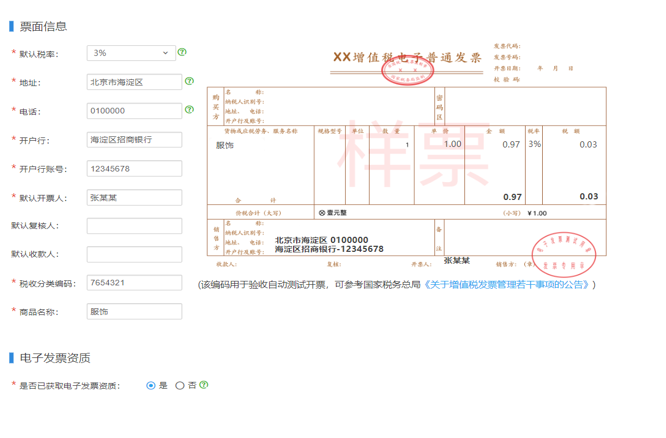Image resolution: width=666 pixels, height=438 pixels.
Task: Select 否 for 是否已获取电子发票资质
Action: (x=180, y=385)
